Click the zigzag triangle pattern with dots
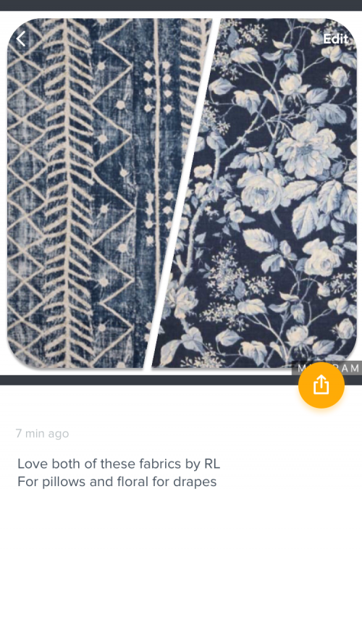The height and width of the screenshot is (644, 362). pos(113,193)
